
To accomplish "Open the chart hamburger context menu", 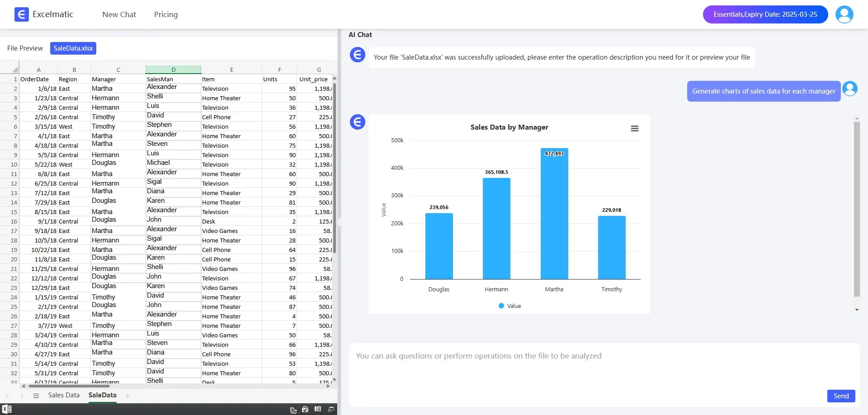I will (x=634, y=129).
